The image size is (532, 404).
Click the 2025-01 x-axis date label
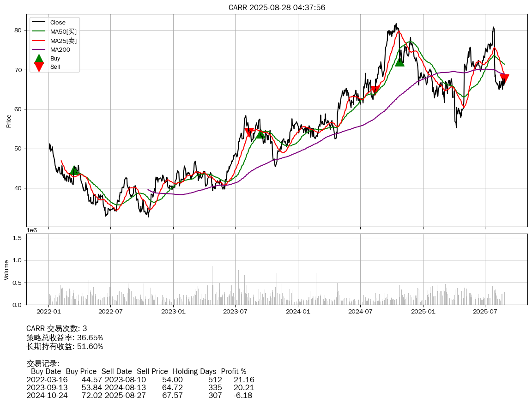(x=423, y=311)
